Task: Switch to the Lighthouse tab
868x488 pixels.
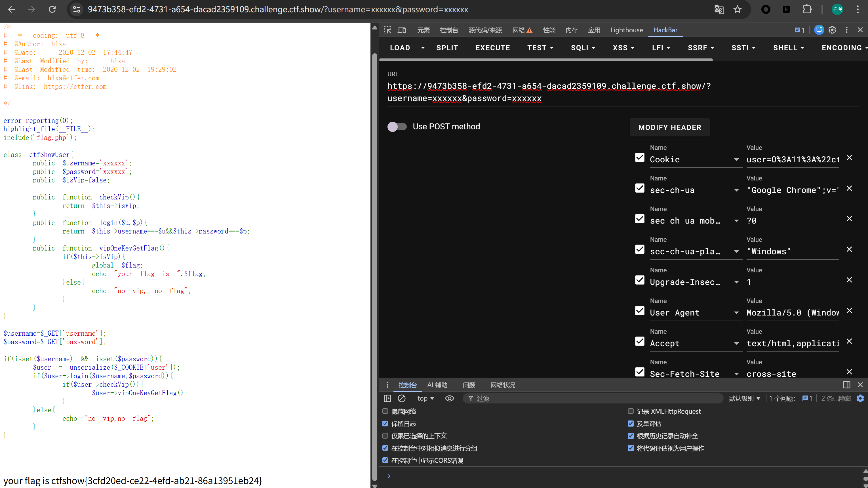Action: (x=626, y=30)
